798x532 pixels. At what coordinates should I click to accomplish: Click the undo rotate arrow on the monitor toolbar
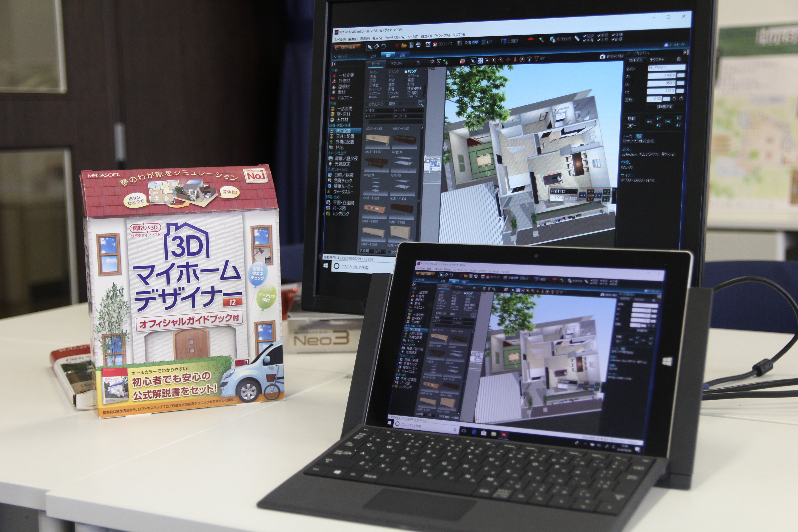(x=383, y=46)
